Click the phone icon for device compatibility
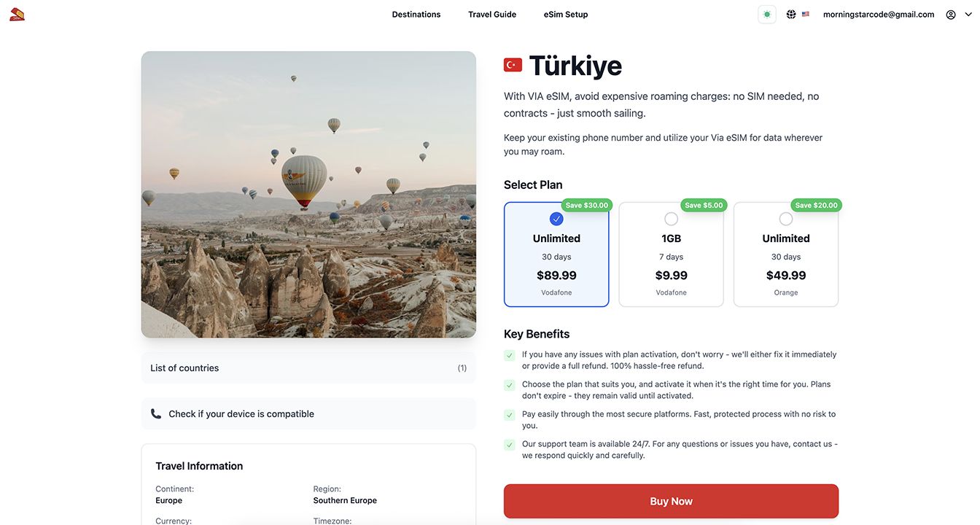The width and height of the screenshot is (980, 525). coord(156,413)
